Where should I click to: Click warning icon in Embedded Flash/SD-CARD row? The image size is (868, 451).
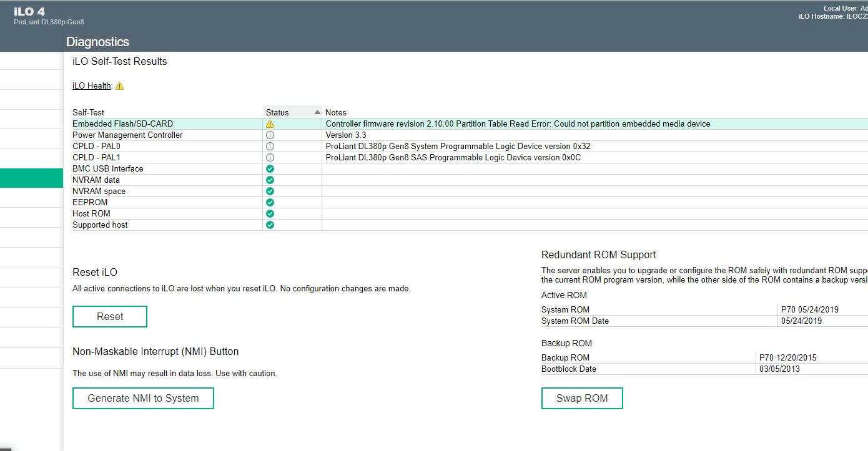coord(270,124)
